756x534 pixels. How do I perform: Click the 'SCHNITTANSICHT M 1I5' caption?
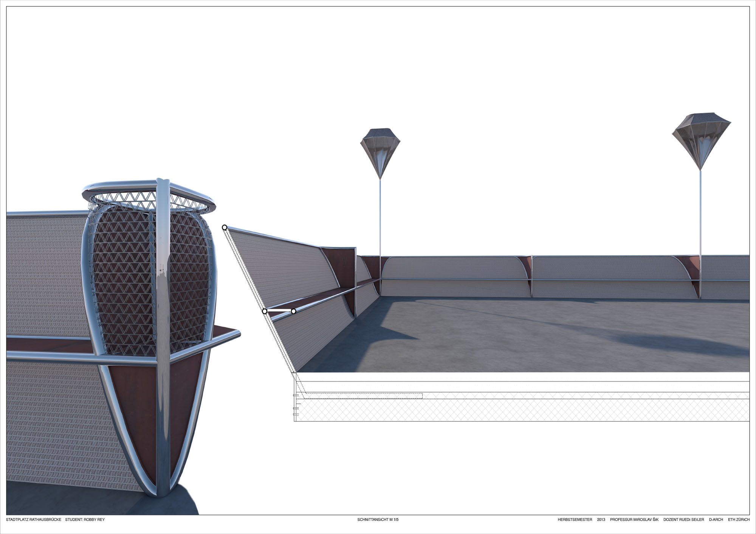tap(378, 520)
